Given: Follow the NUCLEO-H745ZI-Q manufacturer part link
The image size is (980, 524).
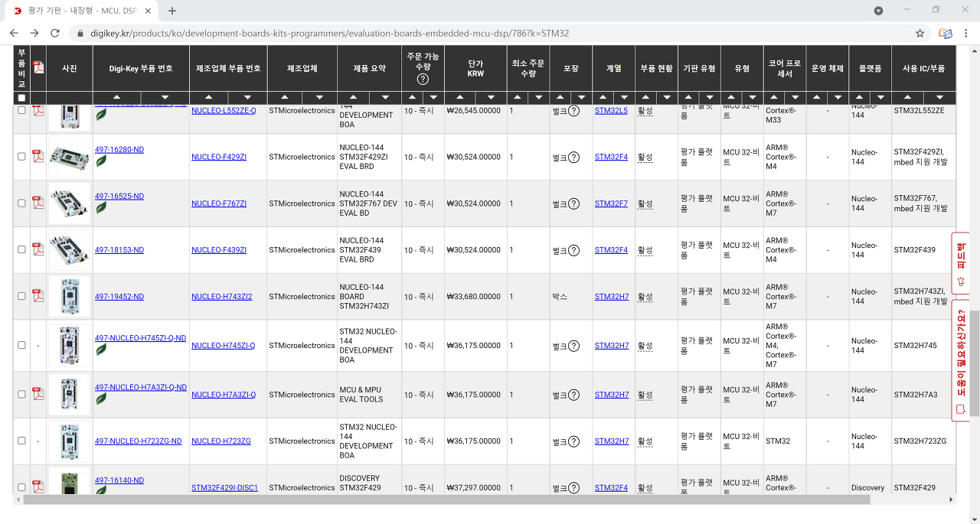Looking at the screenshot, I should point(224,346).
